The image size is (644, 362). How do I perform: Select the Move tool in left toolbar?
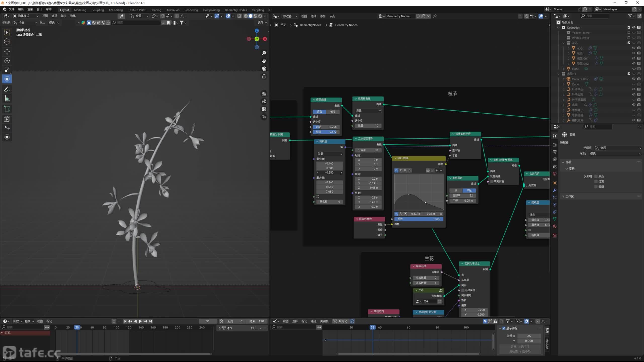coord(7,52)
